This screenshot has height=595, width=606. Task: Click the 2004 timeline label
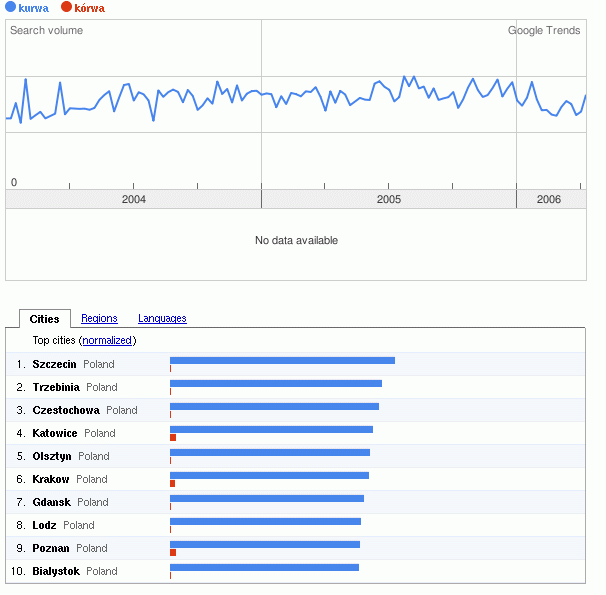coord(134,200)
